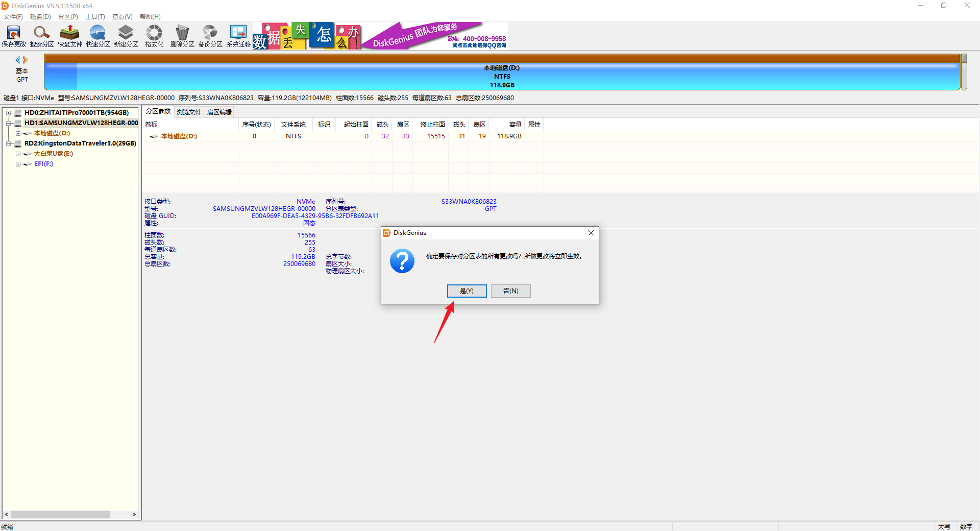The width and height of the screenshot is (980, 531).
Task: Switch to the 分区参数 tab
Action: 158,111
